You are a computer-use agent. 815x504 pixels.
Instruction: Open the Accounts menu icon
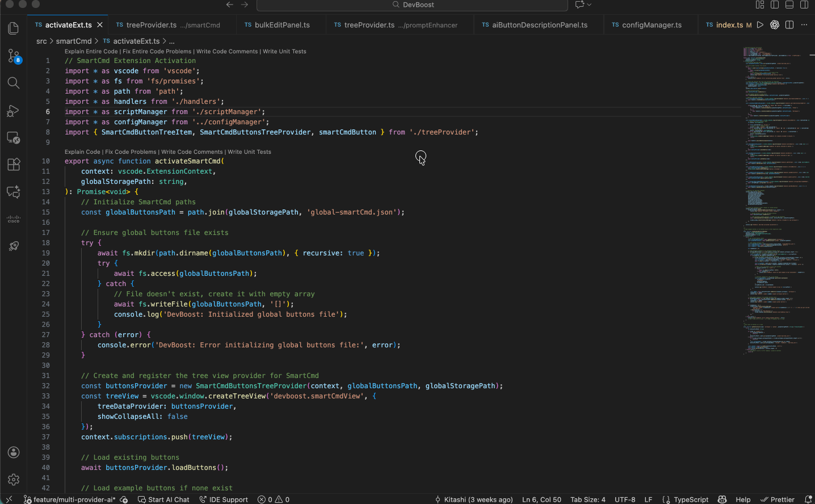(14, 452)
